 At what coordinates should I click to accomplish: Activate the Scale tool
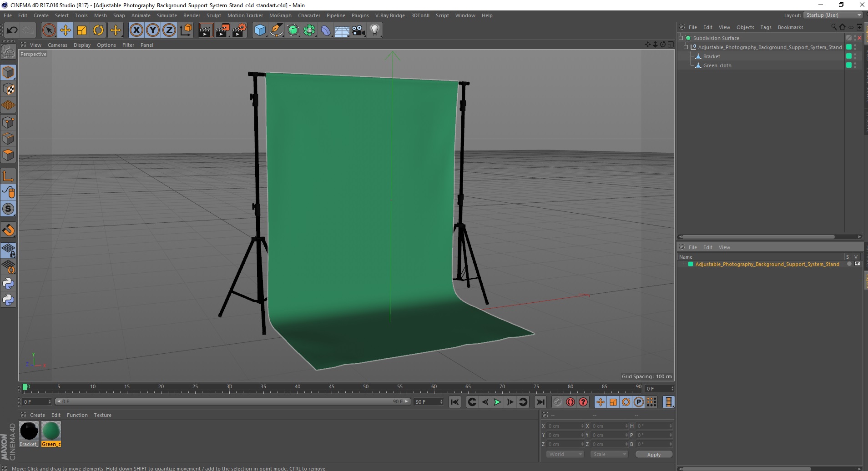82,30
